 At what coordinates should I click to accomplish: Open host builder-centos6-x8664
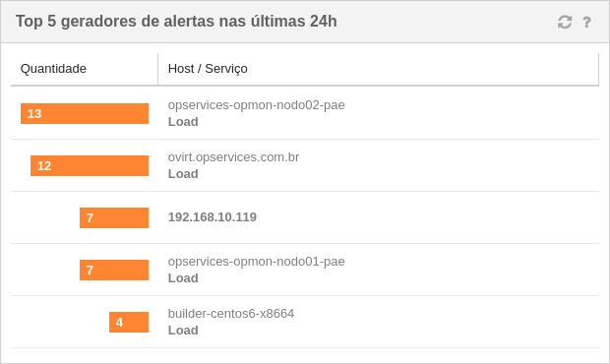click(x=231, y=314)
